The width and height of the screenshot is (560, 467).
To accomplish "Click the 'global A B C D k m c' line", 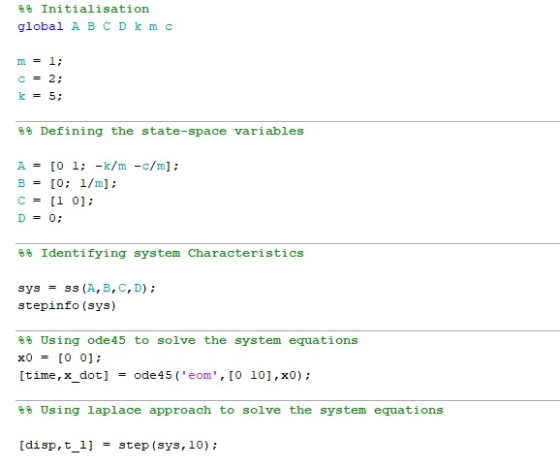I will tap(95, 26).
